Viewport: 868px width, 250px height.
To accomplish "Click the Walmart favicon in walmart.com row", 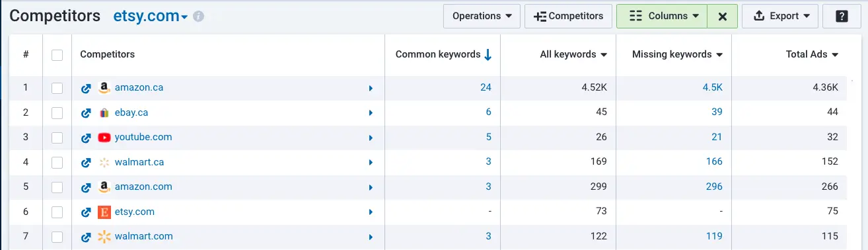I will (104, 237).
